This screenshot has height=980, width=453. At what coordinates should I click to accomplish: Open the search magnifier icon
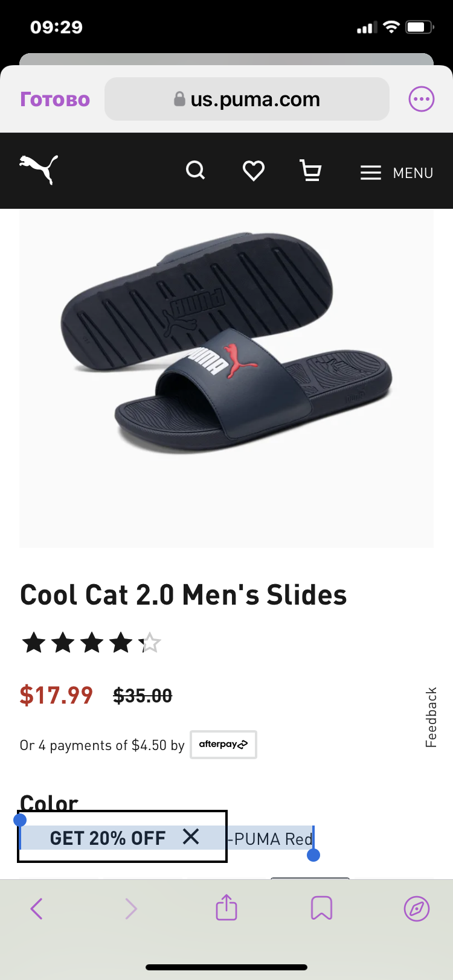195,171
